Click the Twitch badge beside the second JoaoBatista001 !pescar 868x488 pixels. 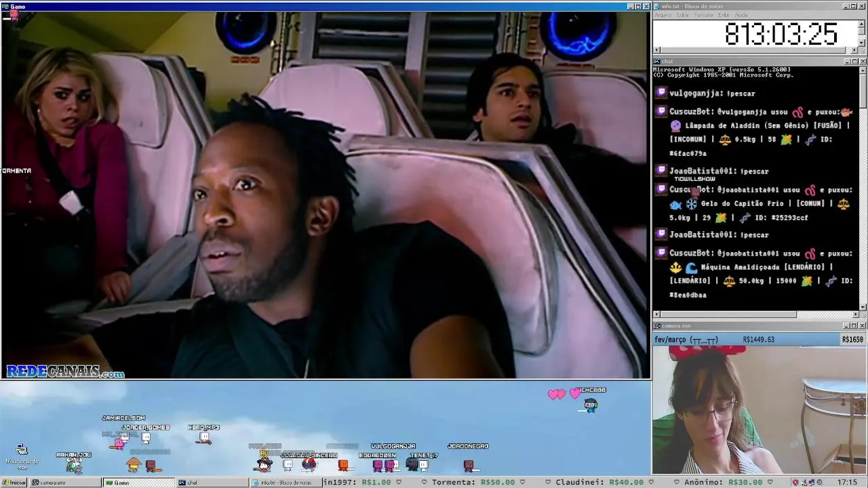coord(661,235)
